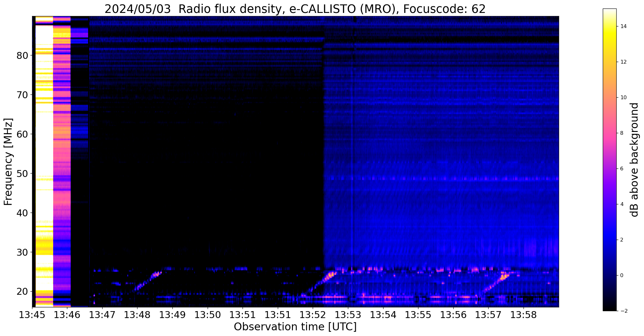The height and width of the screenshot is (336, 644).
Task: Click the 'Observation time [UTC]' axis label
Action: pos(295,327)
